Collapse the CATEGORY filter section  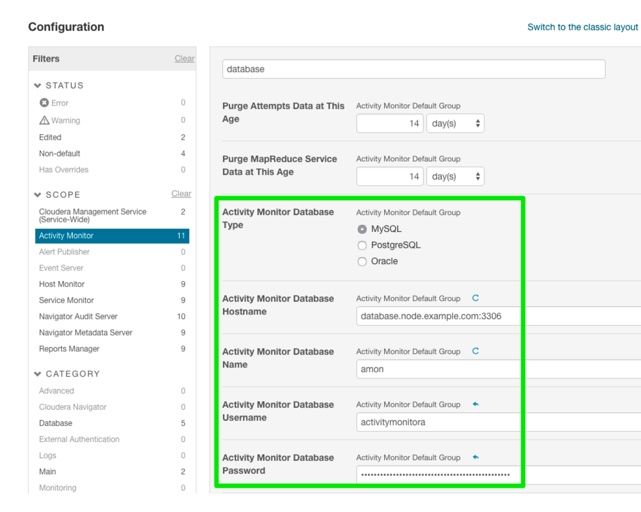click(x=38, y=374)
